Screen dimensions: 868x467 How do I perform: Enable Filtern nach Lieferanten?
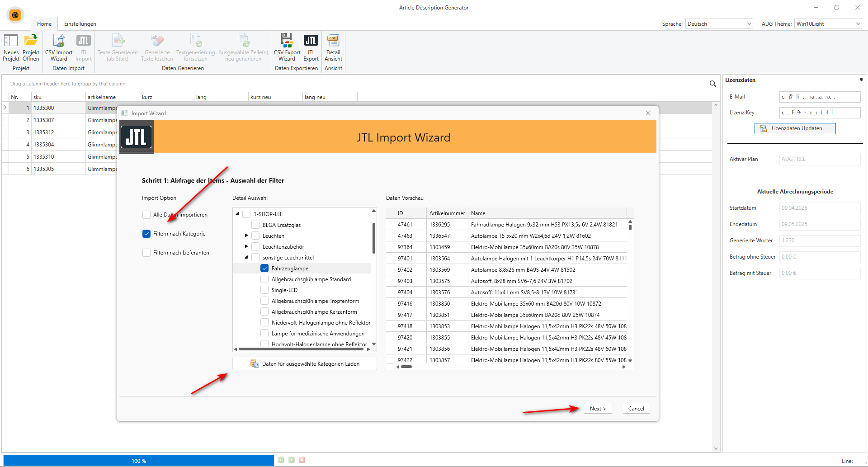click(x=146, y=253)
